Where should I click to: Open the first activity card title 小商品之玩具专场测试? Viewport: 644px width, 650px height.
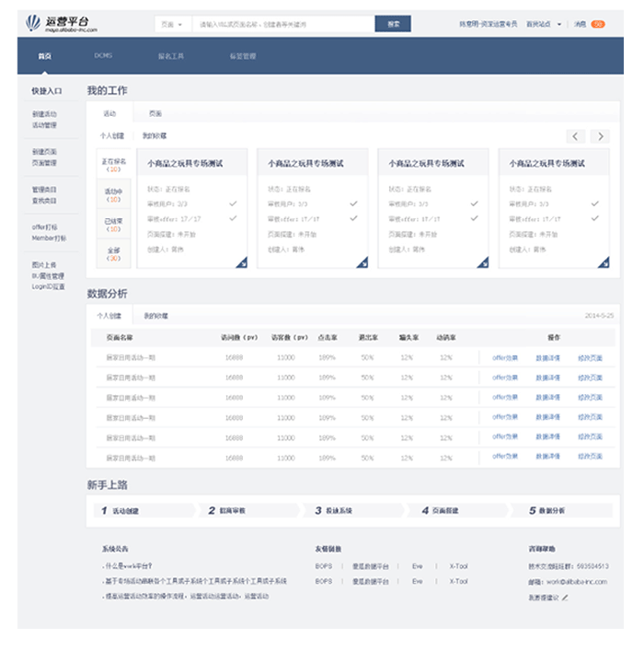(x=185, y=163)
